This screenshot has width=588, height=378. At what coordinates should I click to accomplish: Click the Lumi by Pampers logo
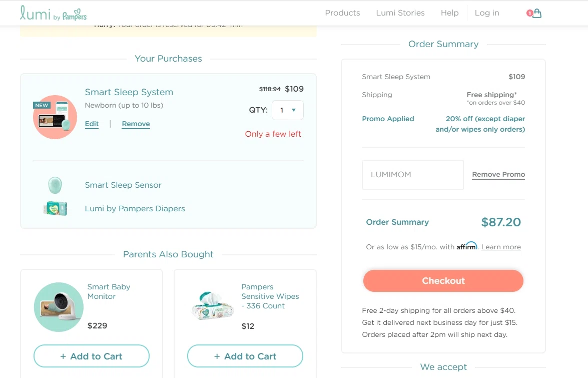pos(53,13)
